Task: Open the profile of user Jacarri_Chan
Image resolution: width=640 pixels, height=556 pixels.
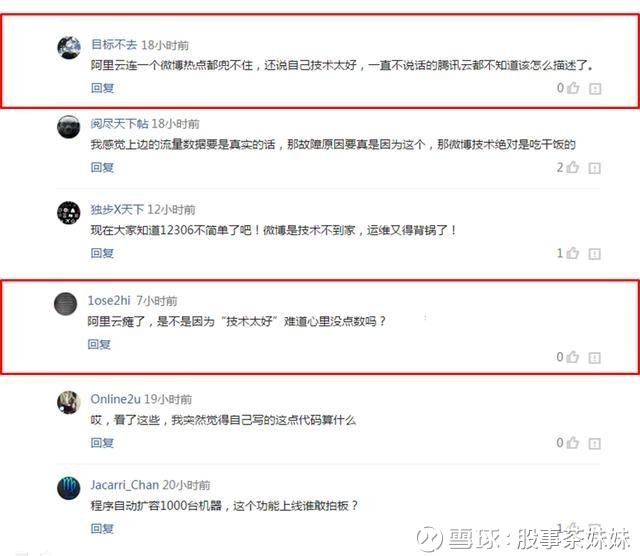Action: pyautogui.click(x=124, y=485)
